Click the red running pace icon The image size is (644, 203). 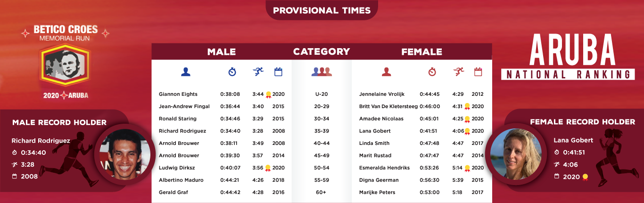[458, 72]
